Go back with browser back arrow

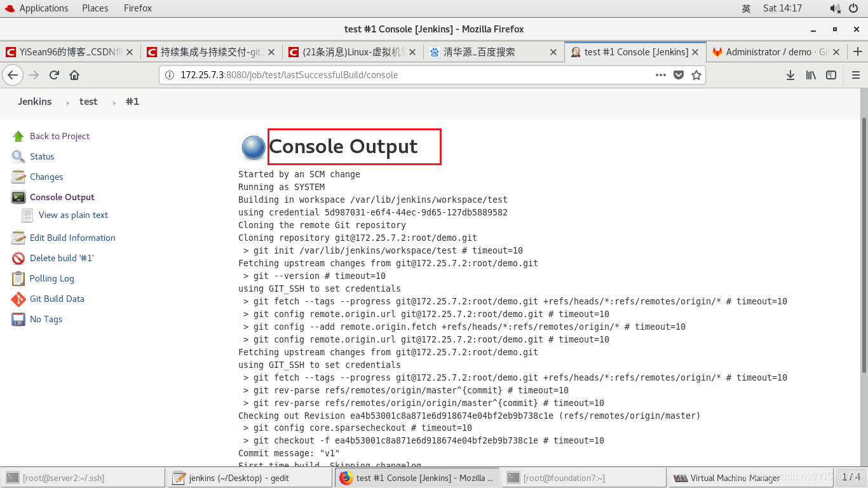click(x=13, y=75)
